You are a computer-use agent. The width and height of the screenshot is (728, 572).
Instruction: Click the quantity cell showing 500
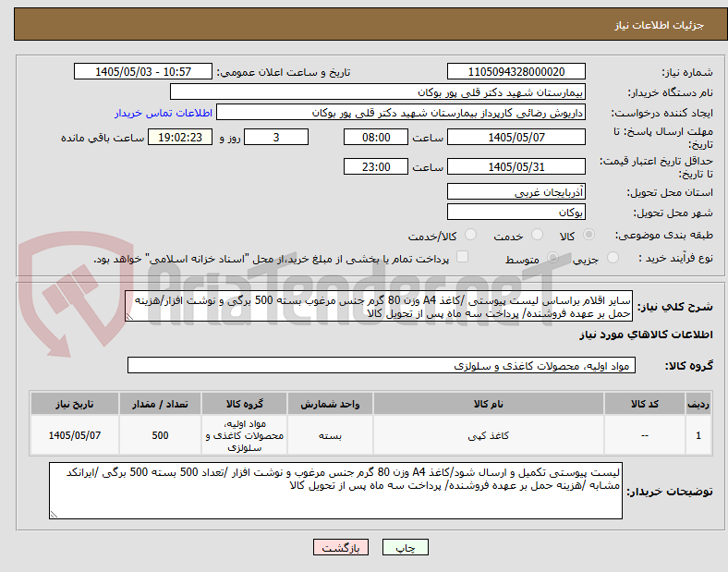pyautogui.click(x=160, y=435)
